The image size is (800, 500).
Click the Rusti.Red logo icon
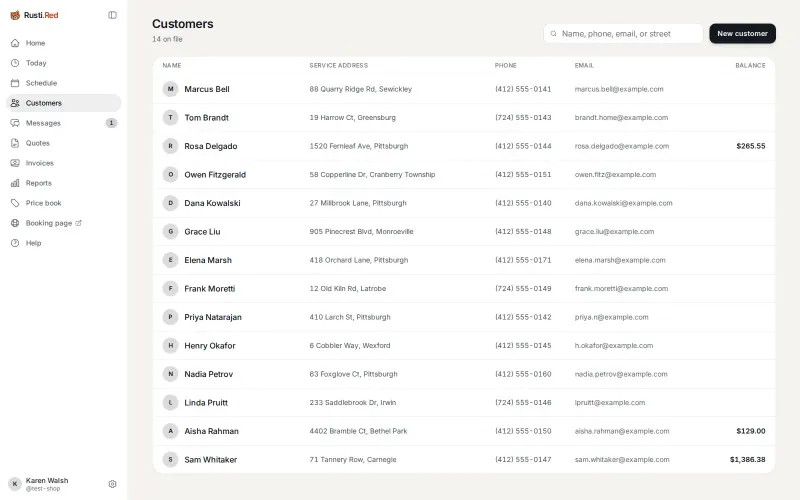[15, 15]
